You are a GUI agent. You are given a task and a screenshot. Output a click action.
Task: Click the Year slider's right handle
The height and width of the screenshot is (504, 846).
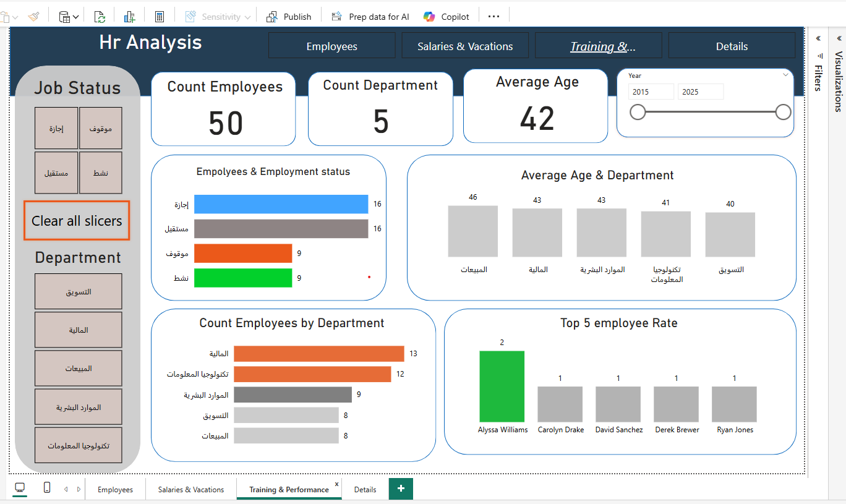click(783, 112)
